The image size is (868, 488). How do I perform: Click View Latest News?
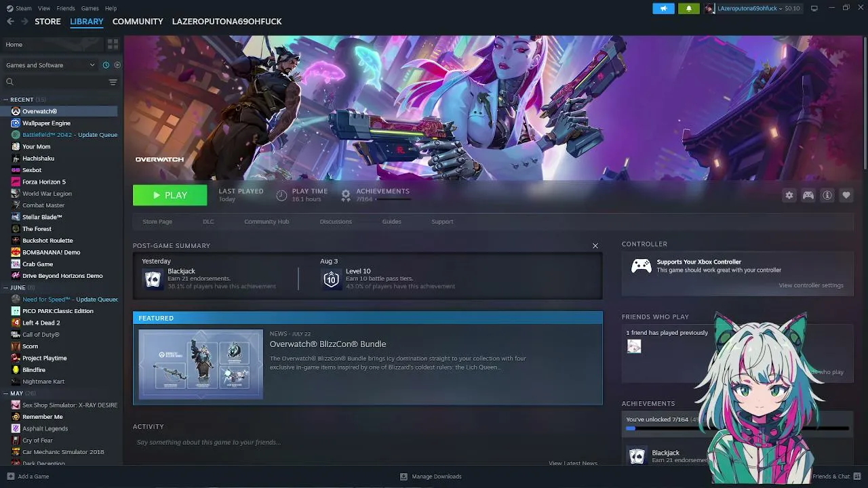(573, 464)
